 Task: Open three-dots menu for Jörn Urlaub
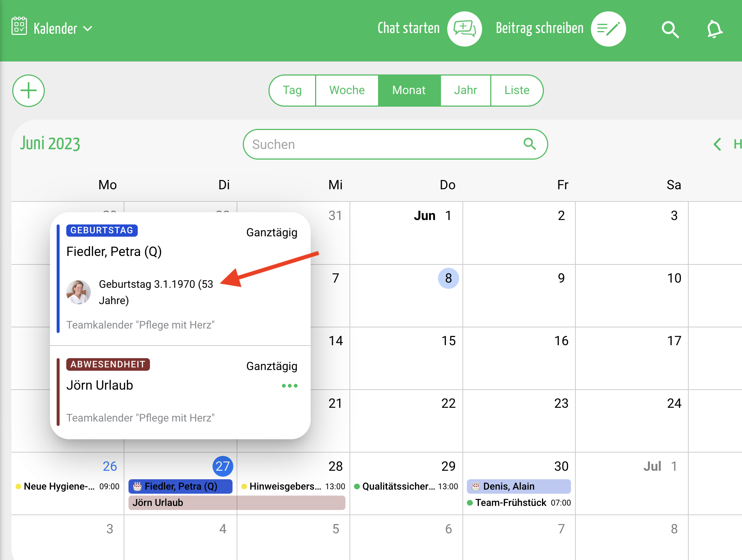290,386
